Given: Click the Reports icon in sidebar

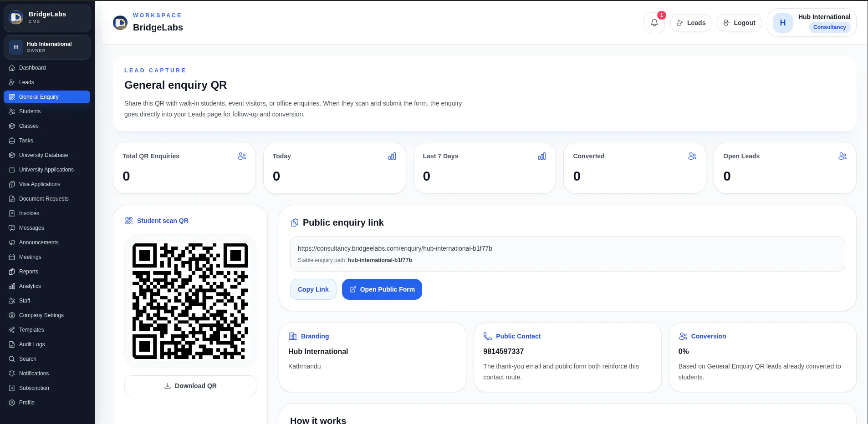Looking at the screenshot, I should pos(12,272).
